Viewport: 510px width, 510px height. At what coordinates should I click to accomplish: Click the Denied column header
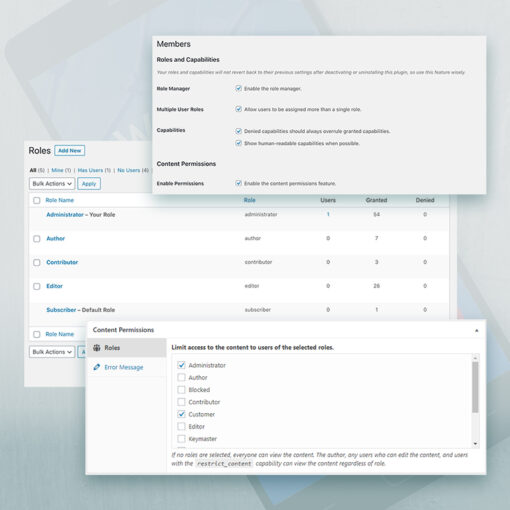click(x=425, y=200)
